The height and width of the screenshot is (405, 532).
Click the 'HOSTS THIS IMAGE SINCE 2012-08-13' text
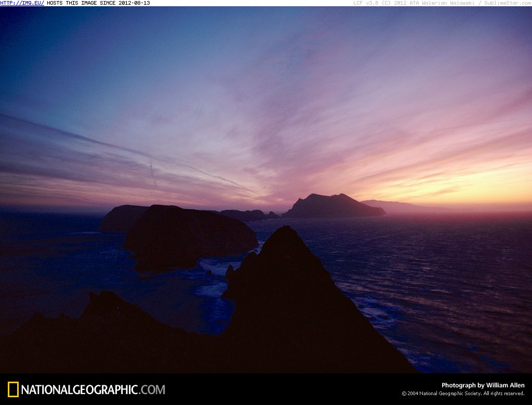click(98, 3)
